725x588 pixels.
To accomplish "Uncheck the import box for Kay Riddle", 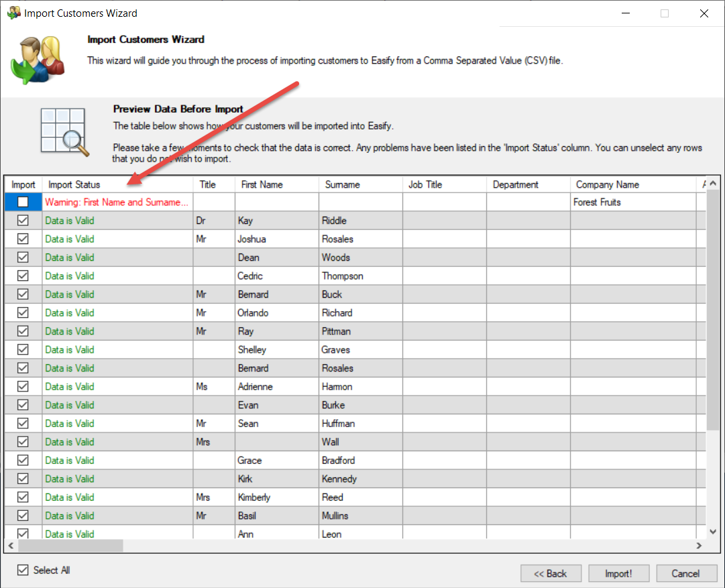I will coord(23,221).
